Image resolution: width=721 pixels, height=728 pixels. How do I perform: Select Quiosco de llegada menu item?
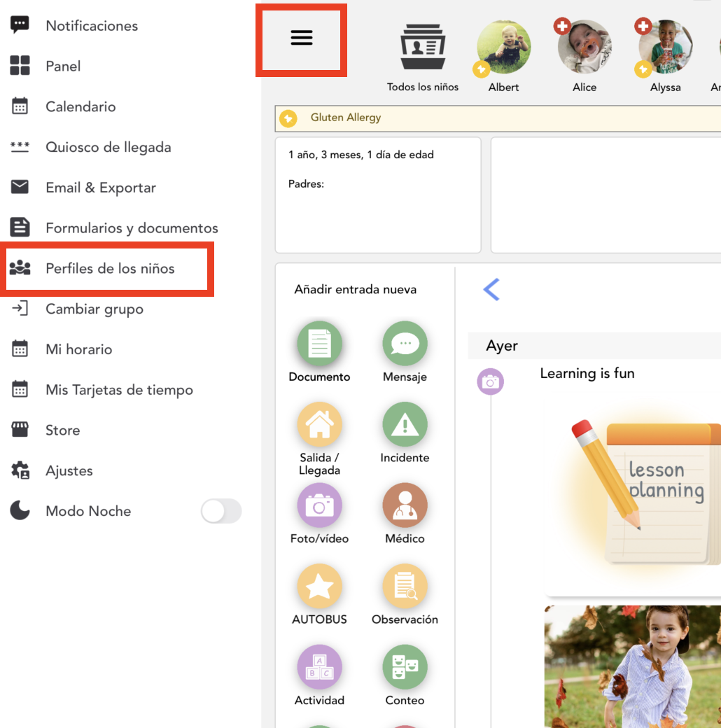(x=108, y=147)
